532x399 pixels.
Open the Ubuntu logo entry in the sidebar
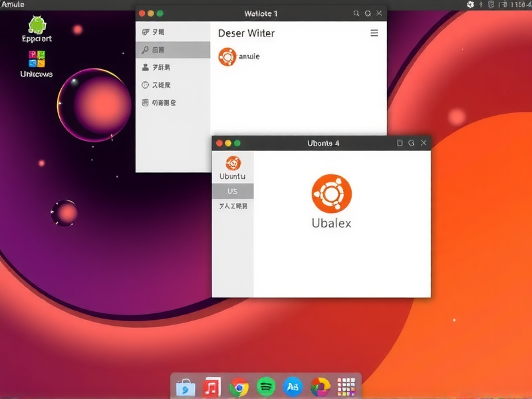tap(232, 166)
